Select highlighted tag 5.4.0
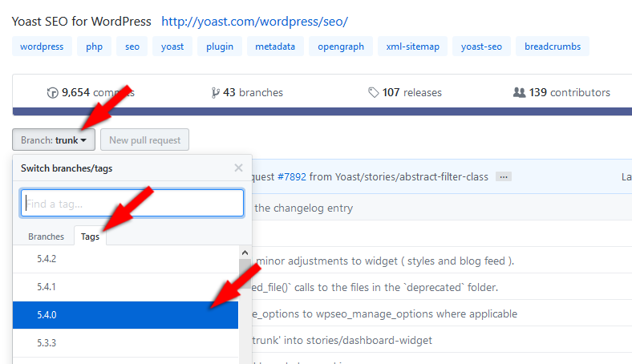 click(x=125, y=315)
